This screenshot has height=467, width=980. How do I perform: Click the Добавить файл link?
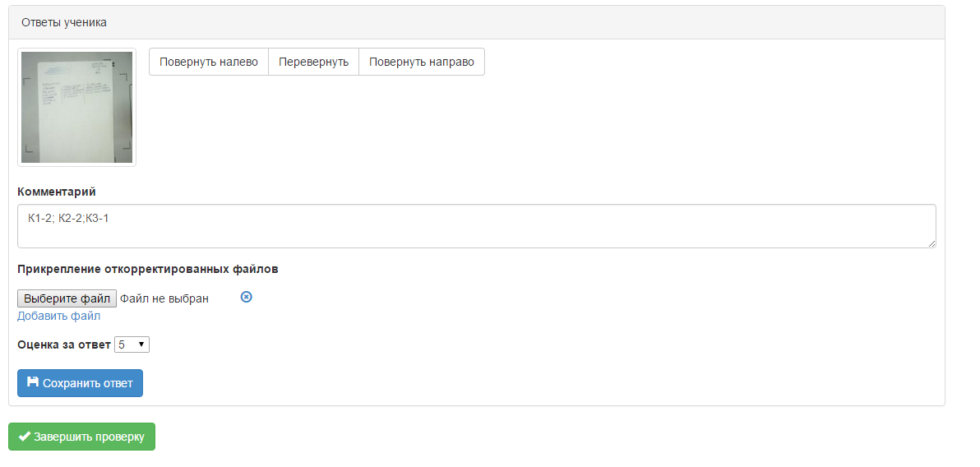(x=58, y=316)
